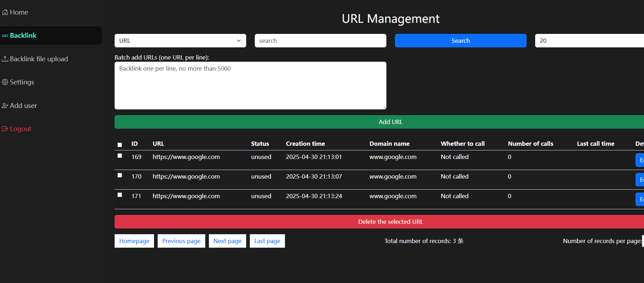Go to Backlink file upload page
This screenshot has width=644, height=283.
point(38,59)
